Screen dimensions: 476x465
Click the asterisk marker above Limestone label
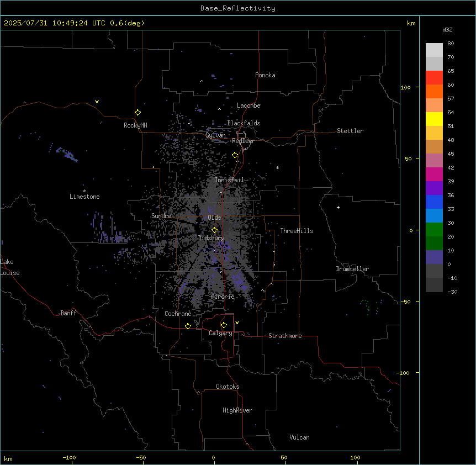coord(84,191)
